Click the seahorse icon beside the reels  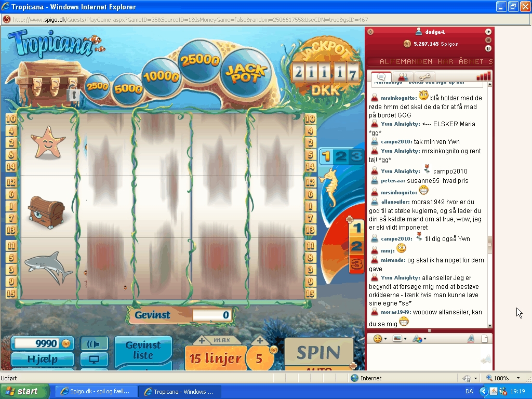point(330,187)
